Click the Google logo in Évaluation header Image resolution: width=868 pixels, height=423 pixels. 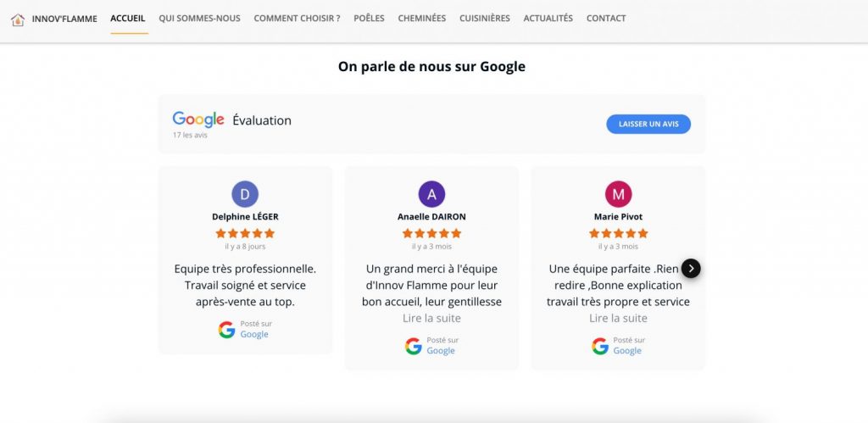tap(198, 120)
